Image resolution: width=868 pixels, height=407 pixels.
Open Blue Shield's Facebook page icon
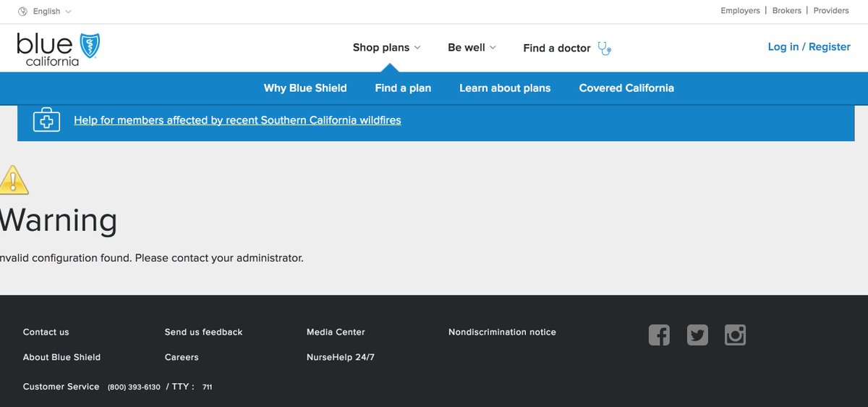coord(659,335)
